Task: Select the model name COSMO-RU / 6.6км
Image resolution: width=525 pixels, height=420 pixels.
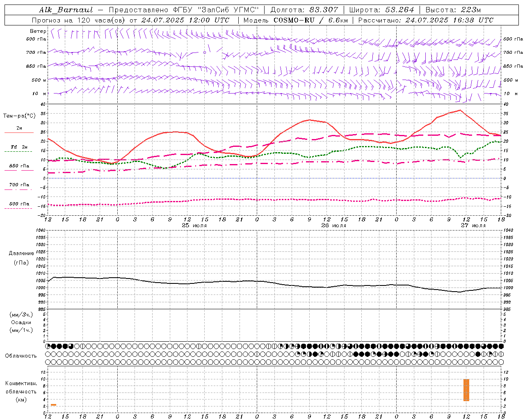Action: tap(310, 20)
